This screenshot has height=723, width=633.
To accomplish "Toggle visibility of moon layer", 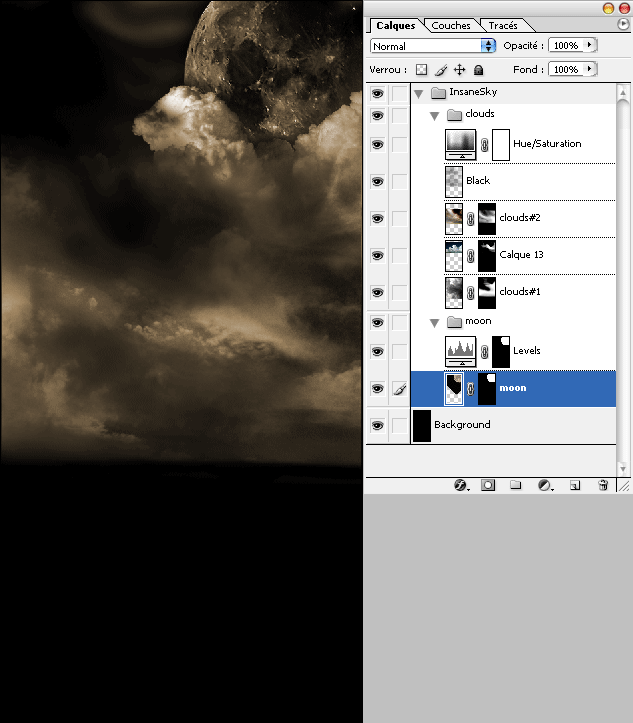I will (378, 389).
